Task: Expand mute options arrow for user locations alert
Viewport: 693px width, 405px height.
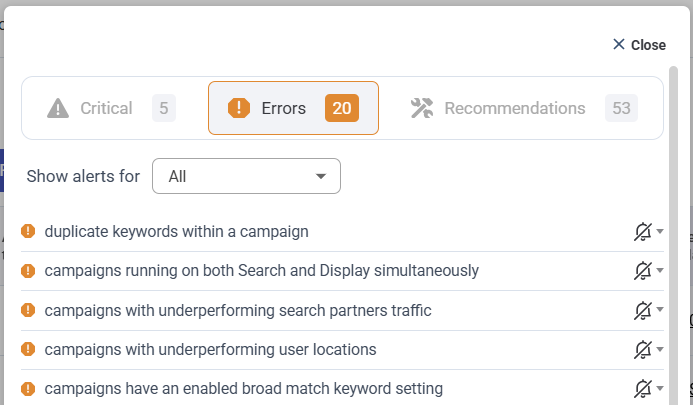Action: tap(660, 350)
